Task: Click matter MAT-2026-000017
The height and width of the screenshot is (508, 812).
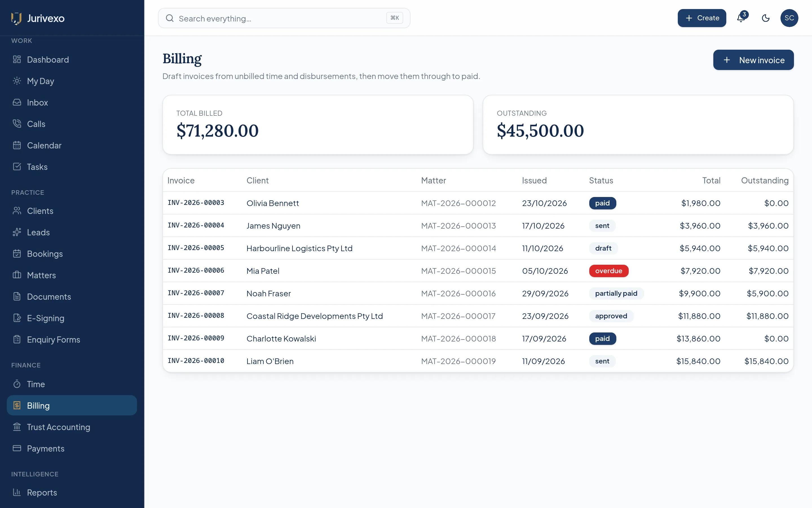Action: tap(458, 316)
